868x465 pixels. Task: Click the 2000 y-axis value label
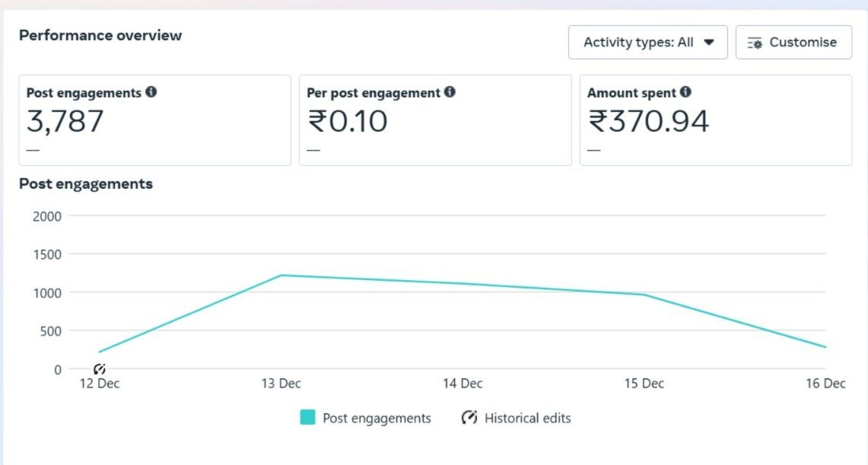(x=47, y=215)
